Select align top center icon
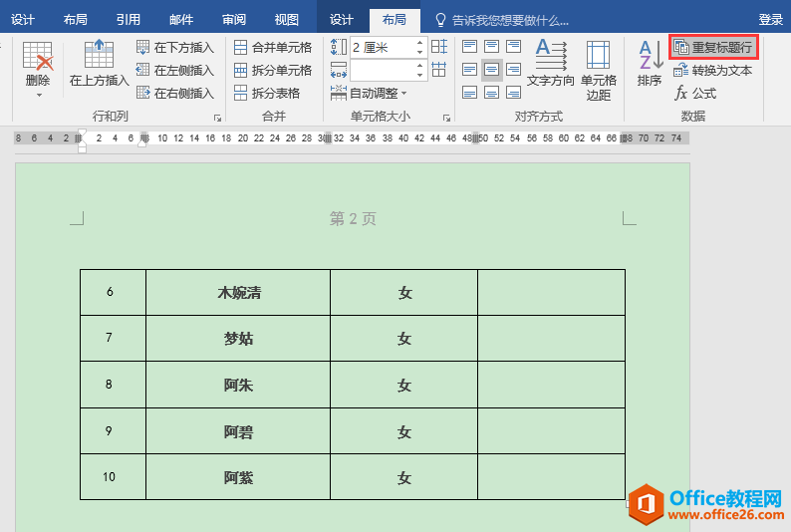This screenshot has width=791, height=532. coord(491,47)
